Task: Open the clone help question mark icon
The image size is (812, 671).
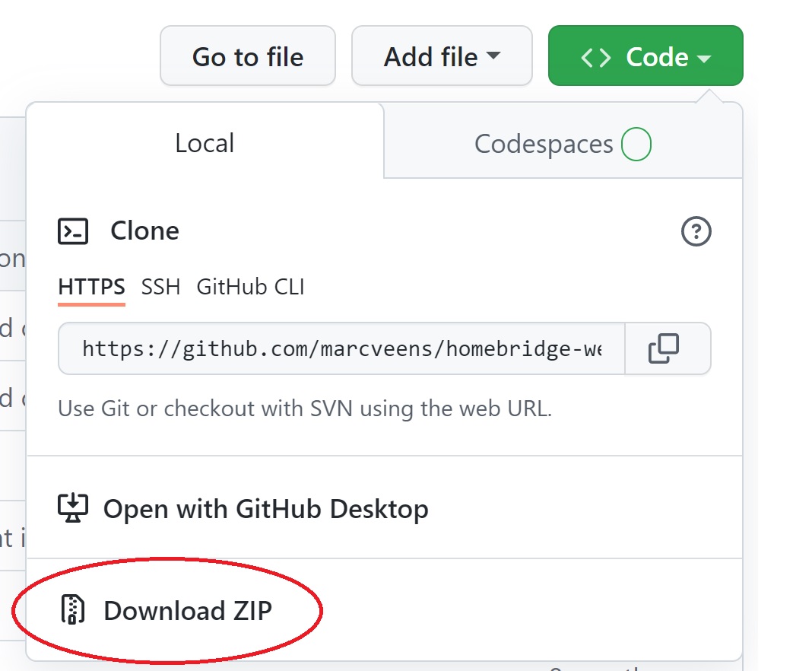Action: coord(696,231)
